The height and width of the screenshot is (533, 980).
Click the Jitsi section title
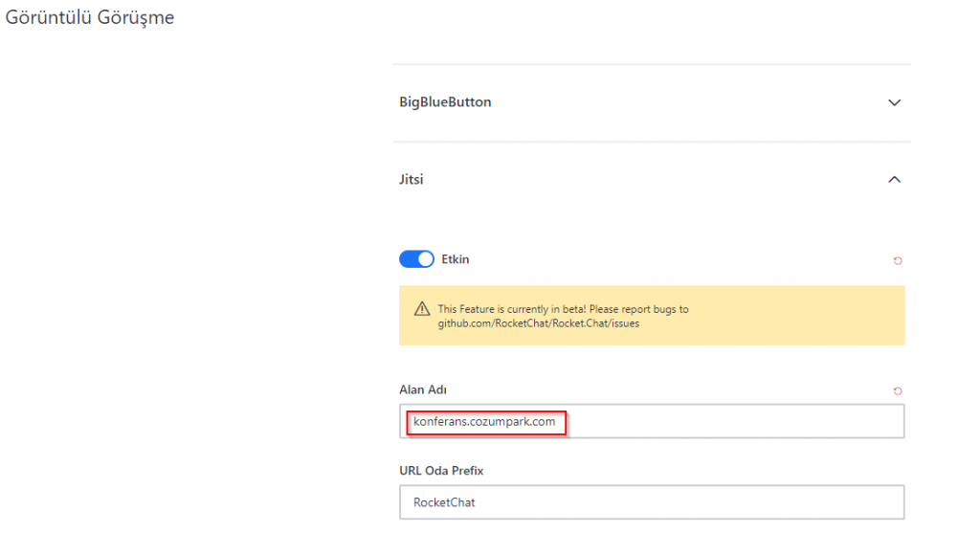coord(411,179)
